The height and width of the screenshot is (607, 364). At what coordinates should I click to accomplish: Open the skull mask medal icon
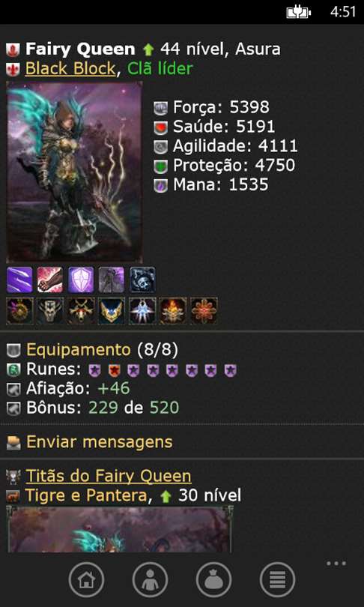click(x=50, y=311)
